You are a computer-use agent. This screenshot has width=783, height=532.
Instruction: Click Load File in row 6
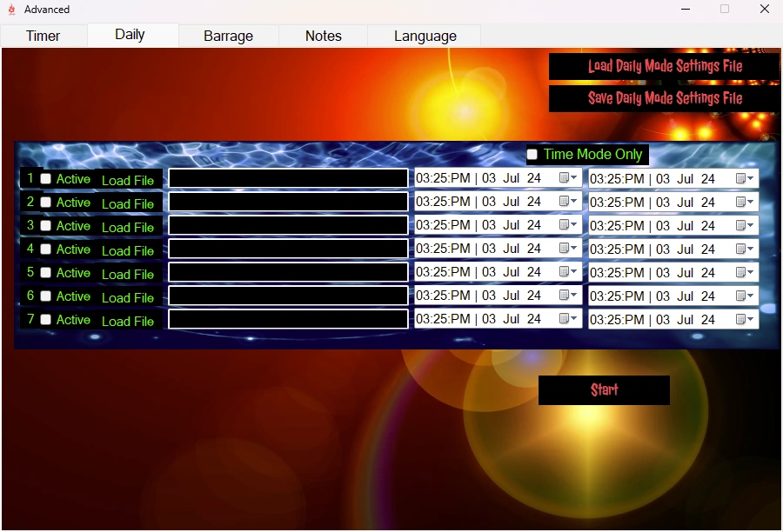click(128, 297)
